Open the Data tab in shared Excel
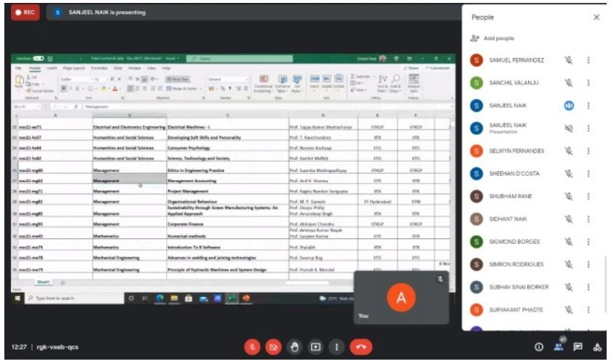 (118, 68)
